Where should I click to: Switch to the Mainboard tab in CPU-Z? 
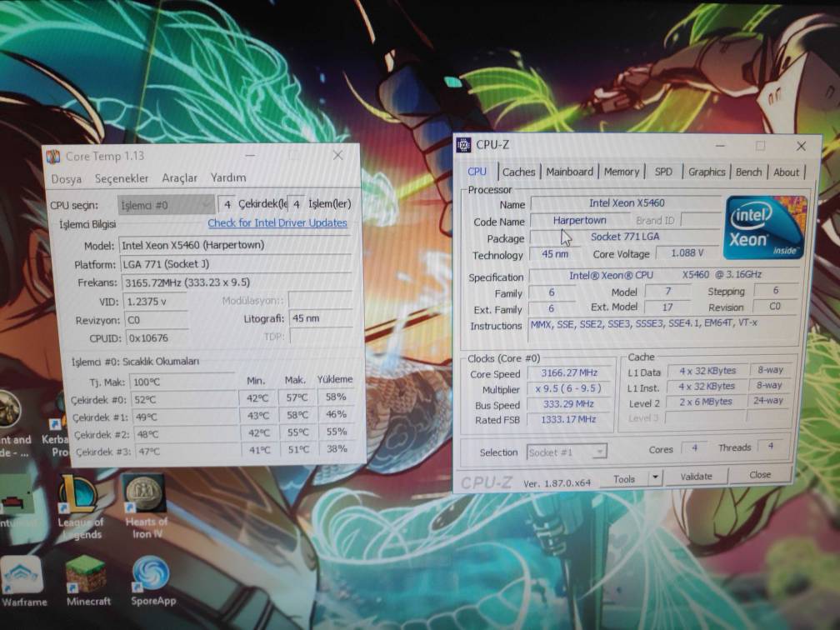coord(569,172)
